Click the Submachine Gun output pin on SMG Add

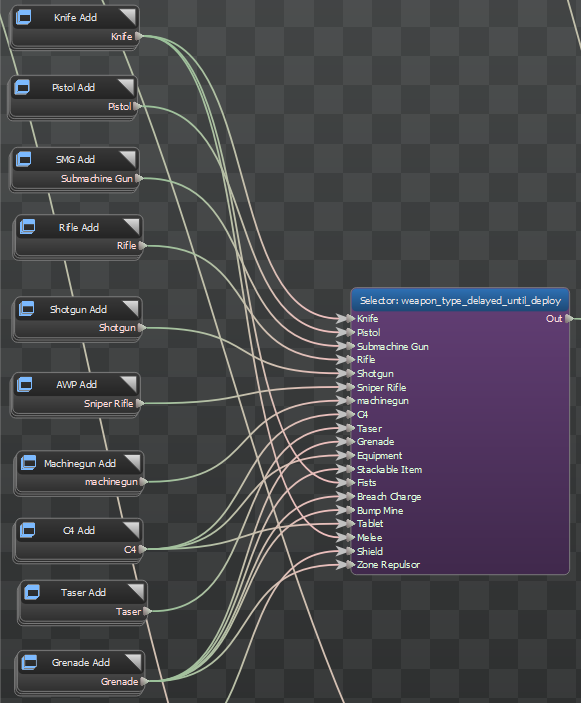(x=139, y=178)
